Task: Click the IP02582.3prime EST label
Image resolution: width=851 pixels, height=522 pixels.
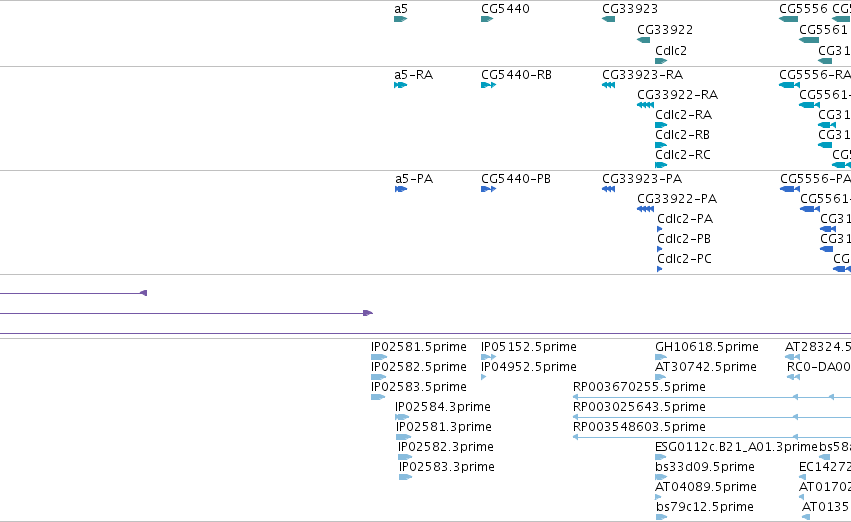Action: pos(446,448)
